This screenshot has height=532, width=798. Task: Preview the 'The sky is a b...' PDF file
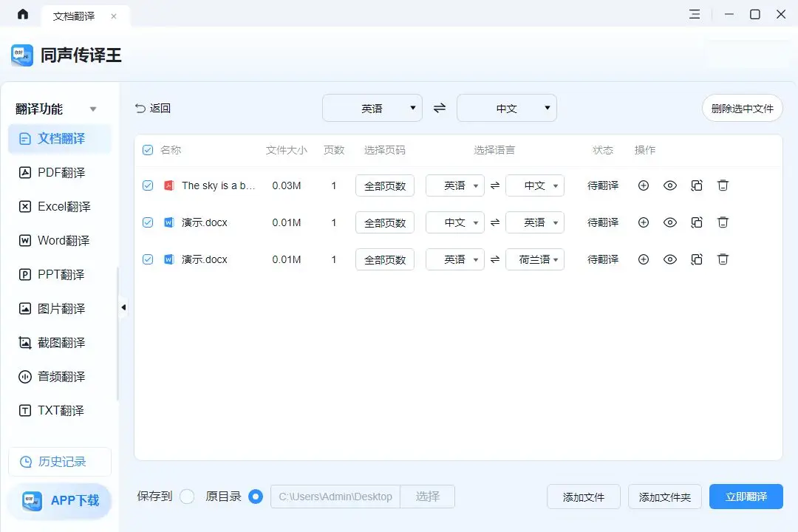pyautogui.click(x=669, y=185)
